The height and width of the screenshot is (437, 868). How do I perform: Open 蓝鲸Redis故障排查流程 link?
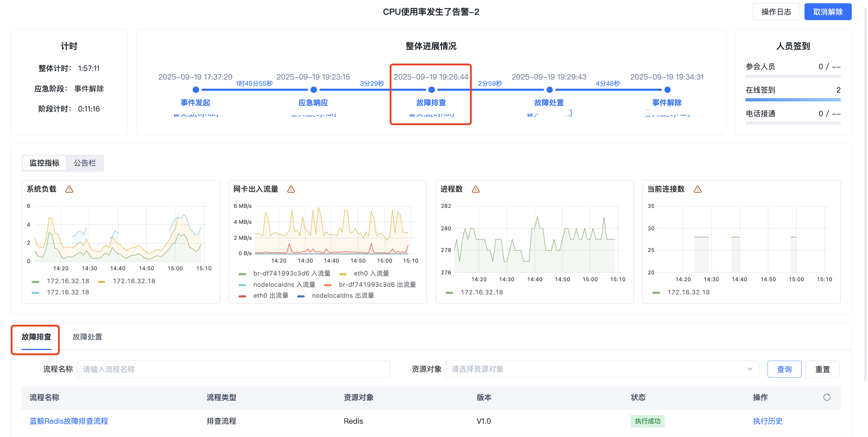coord(69,421)
